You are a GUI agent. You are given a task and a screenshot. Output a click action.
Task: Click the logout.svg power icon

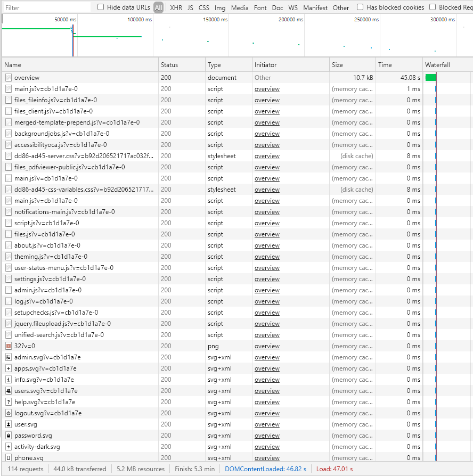tap(9, 413)
